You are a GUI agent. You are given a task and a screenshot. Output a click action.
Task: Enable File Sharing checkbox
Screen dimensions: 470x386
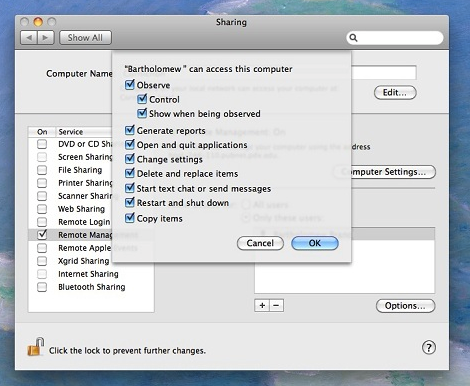click(x=42, y=170)
